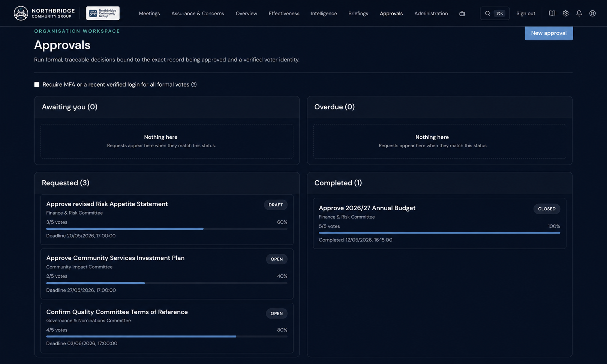Click the 100% vote percentage
The image size is (607, 364).
pyautogui.click(x=554, y=226)
